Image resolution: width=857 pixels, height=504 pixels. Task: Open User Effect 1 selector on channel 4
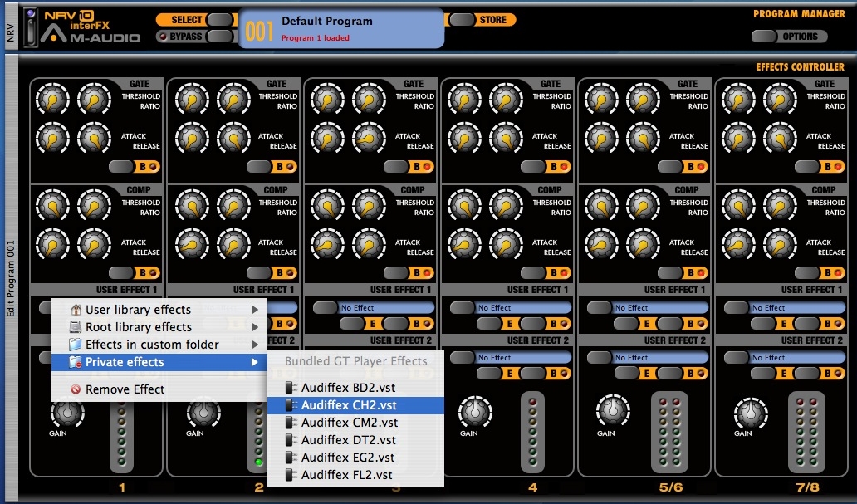click(523, 308)
